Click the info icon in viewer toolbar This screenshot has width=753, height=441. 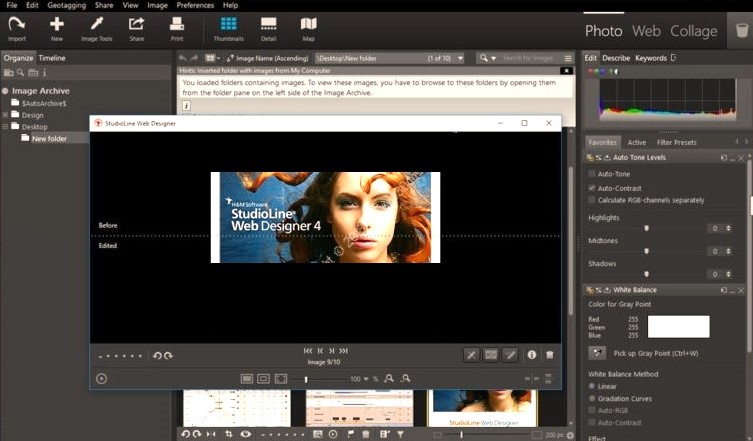532,355
